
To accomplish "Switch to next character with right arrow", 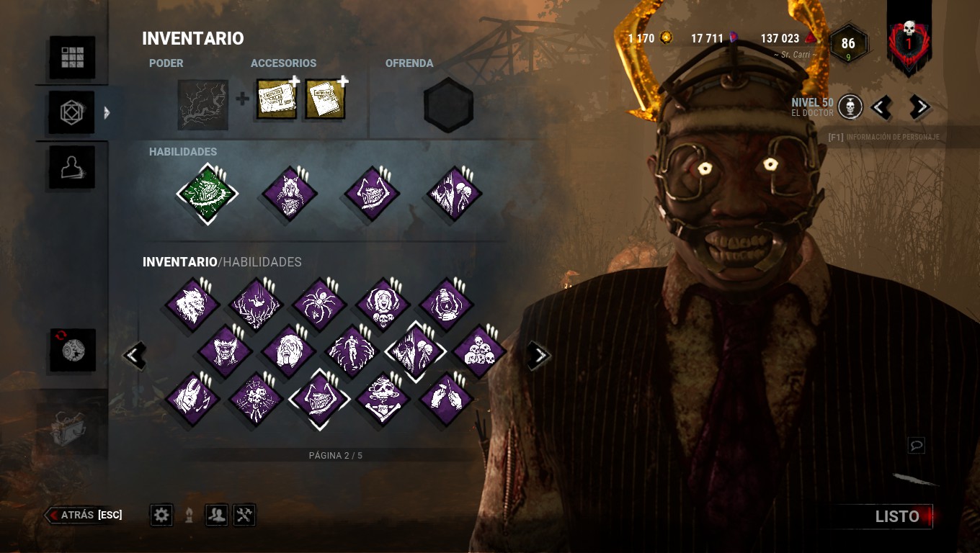I will [919, 107].
